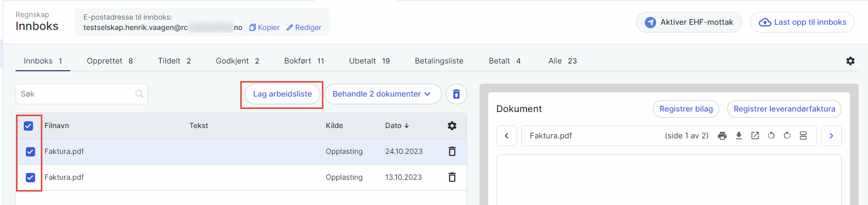Toggle select-all checkbox in header

tap(28, 125)
